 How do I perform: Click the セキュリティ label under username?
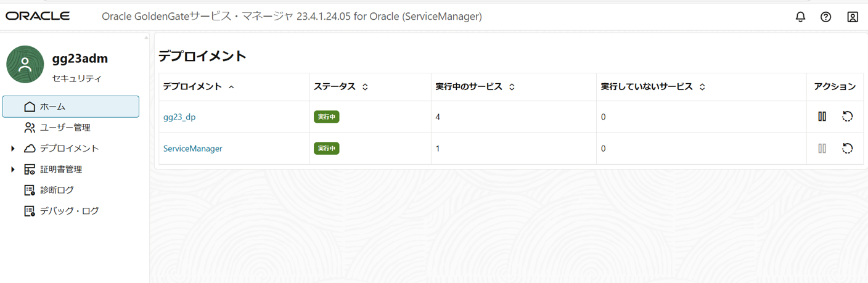tap(77, 79)
